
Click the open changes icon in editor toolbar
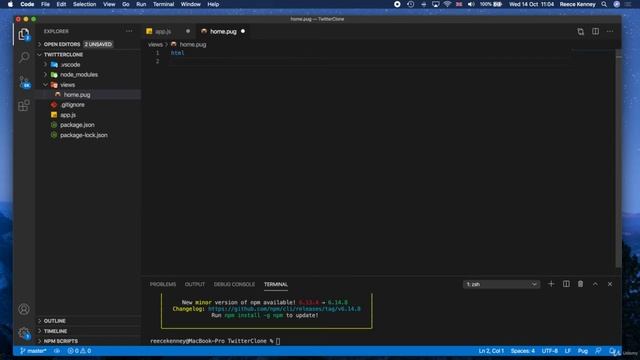tap(580, 31)
